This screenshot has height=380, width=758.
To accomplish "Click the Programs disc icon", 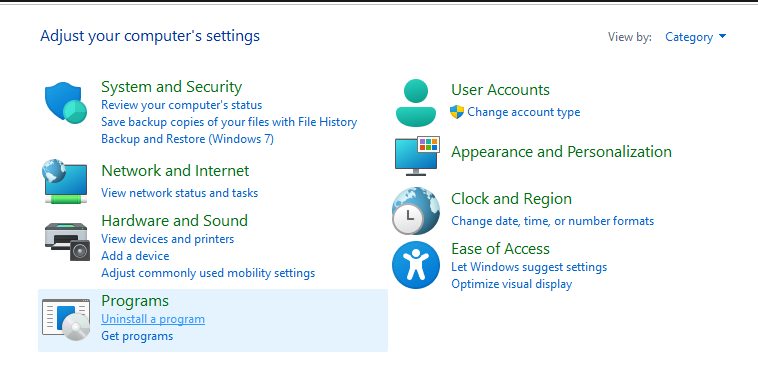I will click(x=66, y=319).
